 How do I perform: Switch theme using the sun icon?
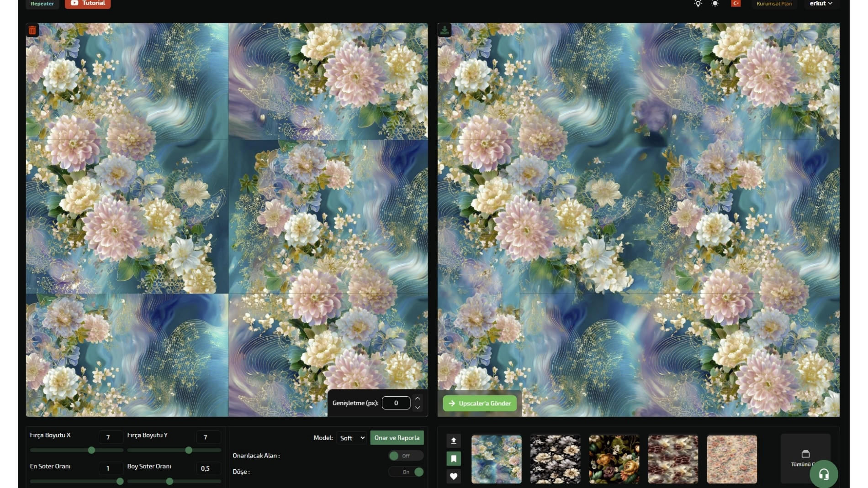(x=715, y=4)
